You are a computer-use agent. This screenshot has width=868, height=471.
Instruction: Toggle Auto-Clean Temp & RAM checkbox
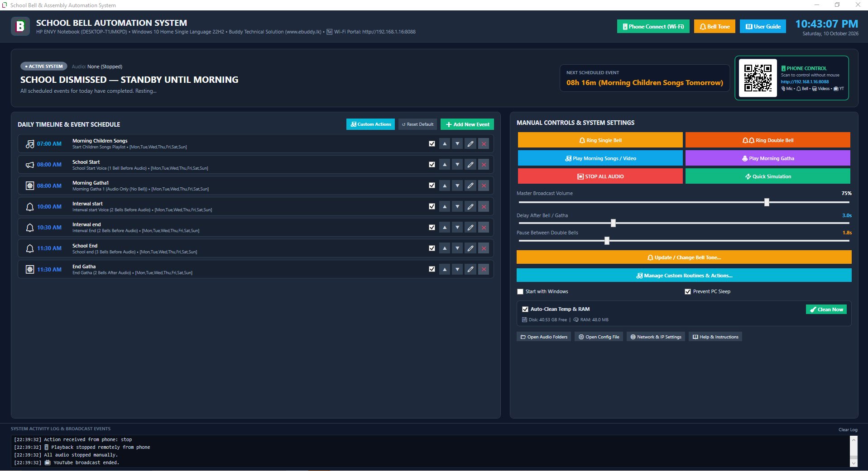click(525, 309)
